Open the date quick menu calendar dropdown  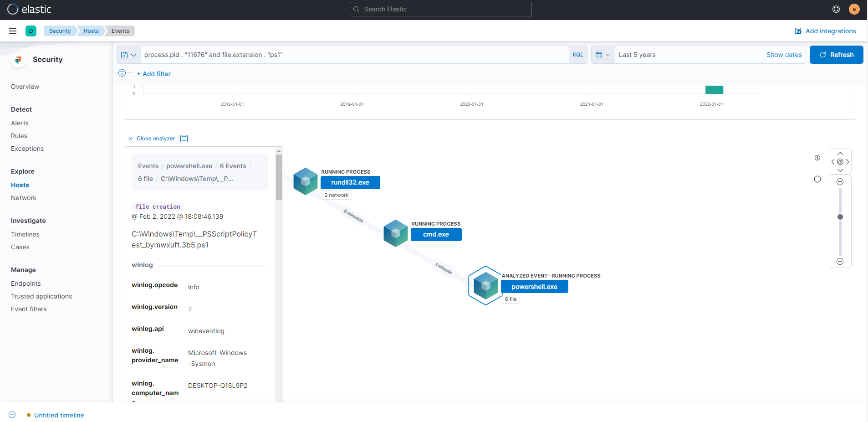(x=602, y=55)
